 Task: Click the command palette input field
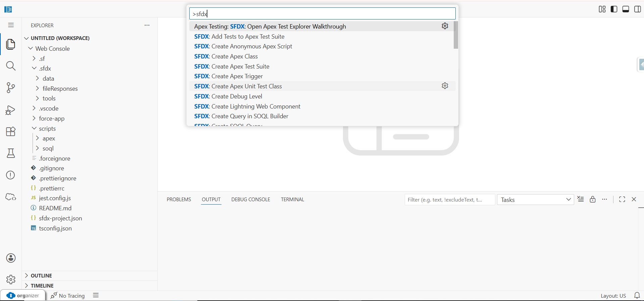pos(323,13)
